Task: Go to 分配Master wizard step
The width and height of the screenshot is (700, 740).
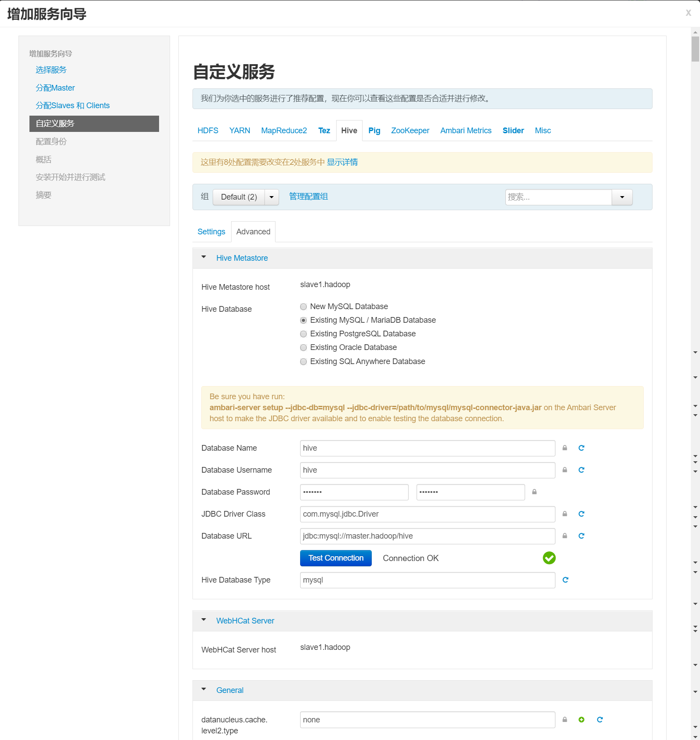Action: (55, 88)
